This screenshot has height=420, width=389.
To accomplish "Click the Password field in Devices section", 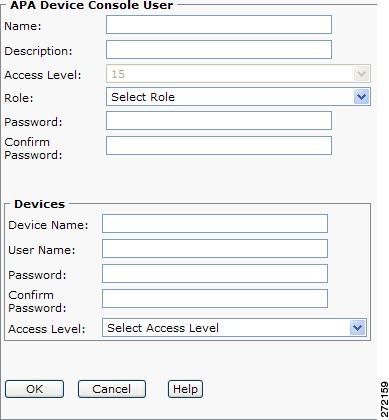I will coord(215,274).
